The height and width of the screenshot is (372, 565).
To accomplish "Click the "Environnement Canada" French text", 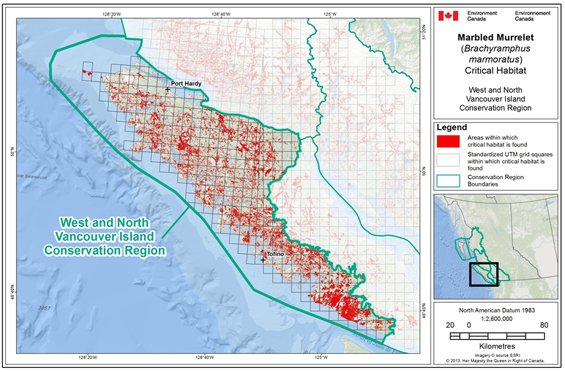I will pyautogui.click(x=533, y=16).
